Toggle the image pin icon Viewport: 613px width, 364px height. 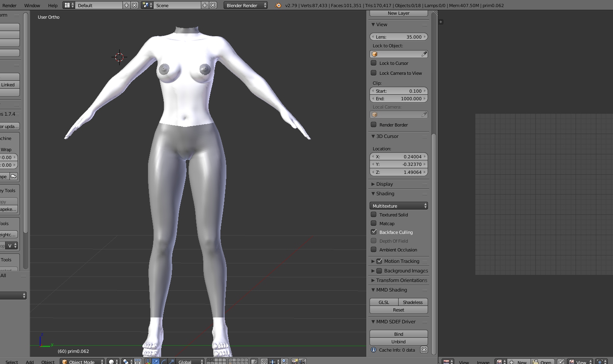click(561, 362)
